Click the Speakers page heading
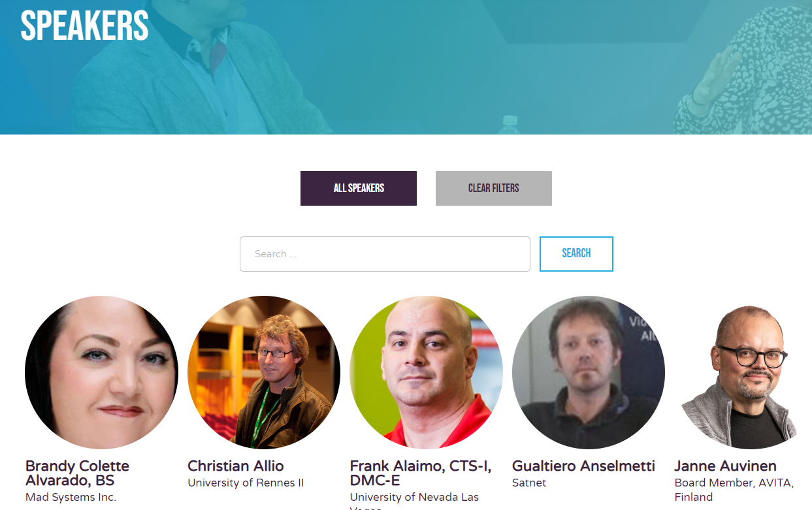812x510 pixels. click(85, 25)
